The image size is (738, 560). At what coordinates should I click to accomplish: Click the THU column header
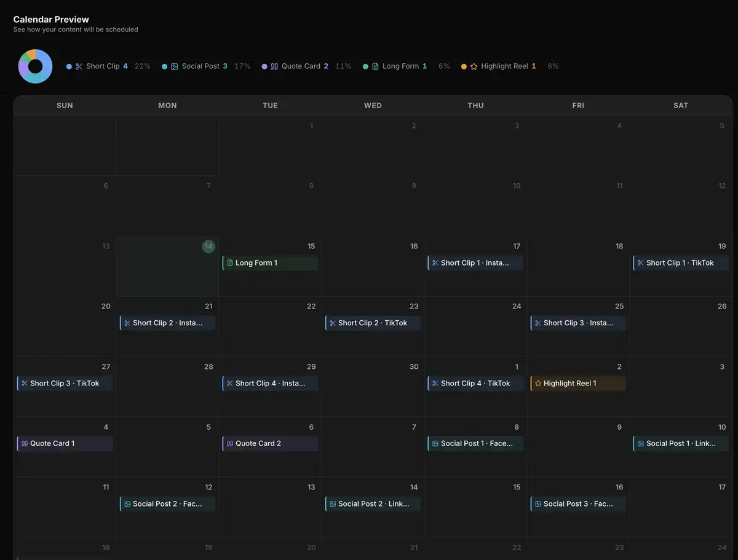[x=475, y=106]
